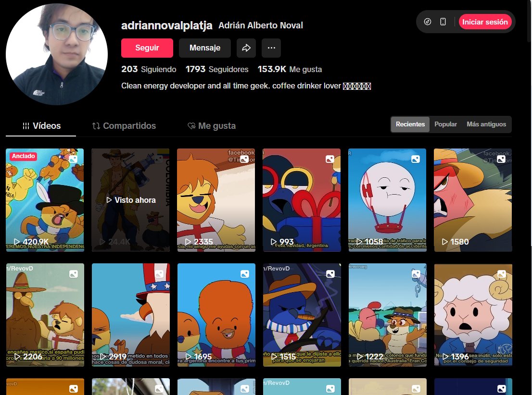This screenshot has height=395, width=532.
Task: Select the Más antiguos sort option
Action: point(486,124)
